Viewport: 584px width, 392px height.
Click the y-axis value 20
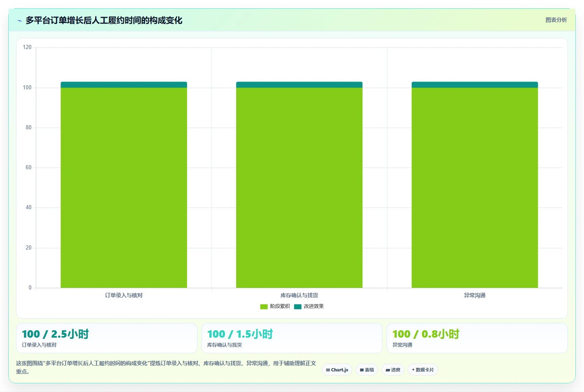28,248
